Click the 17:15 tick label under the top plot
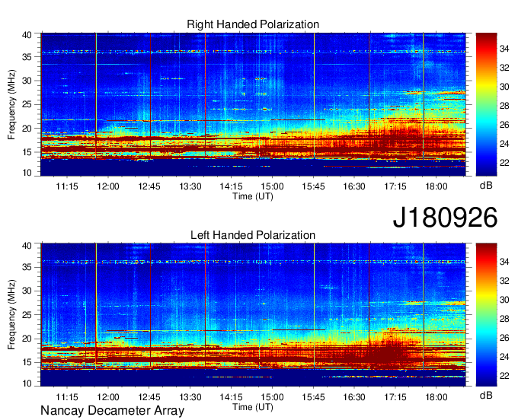The width and height of the screenshot is (518, 420). click(x=395, y=186)
